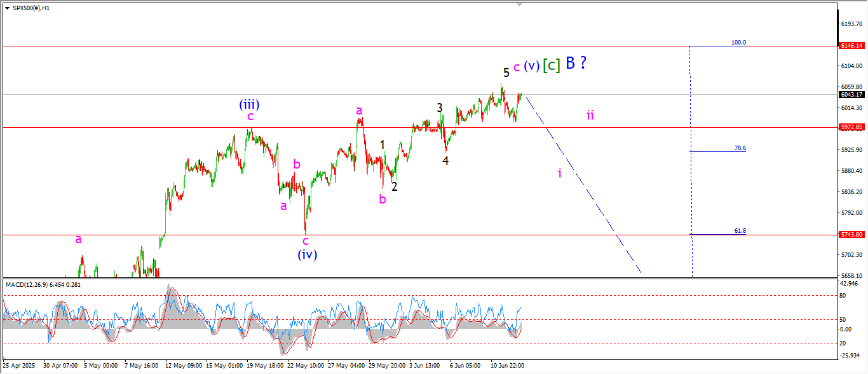Click the green [c] wave label

[551, 65]
